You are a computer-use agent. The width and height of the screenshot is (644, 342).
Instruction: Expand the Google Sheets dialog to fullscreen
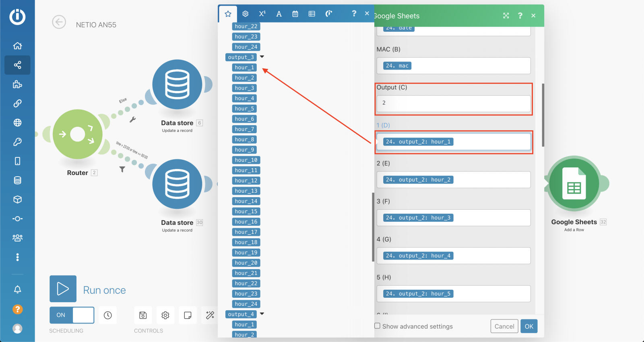pyautogui.click(x=506, y=16)
